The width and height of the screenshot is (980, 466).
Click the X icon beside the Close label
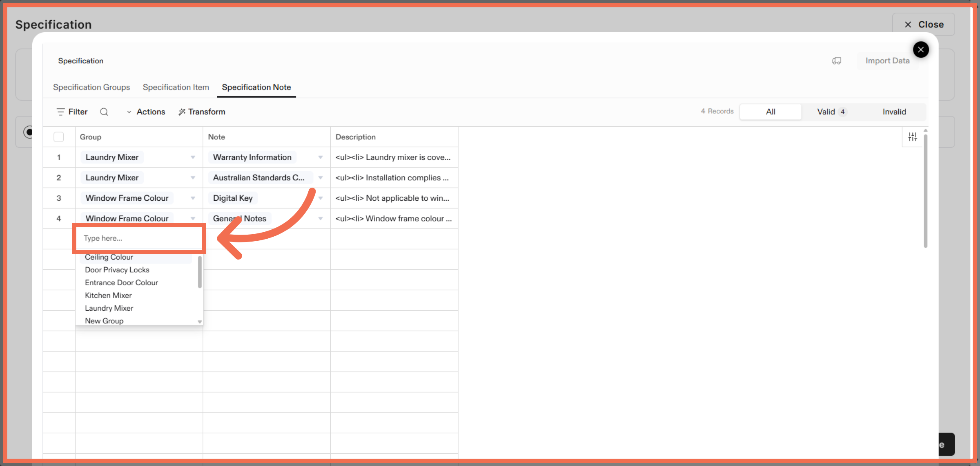tap(908, 24)
